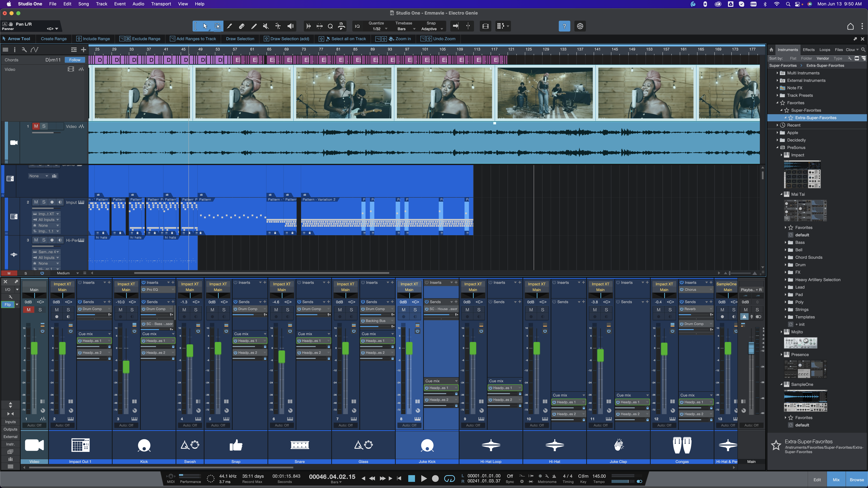Open the Transport menu
Screen dimensions: 868x488
(161, 4)
